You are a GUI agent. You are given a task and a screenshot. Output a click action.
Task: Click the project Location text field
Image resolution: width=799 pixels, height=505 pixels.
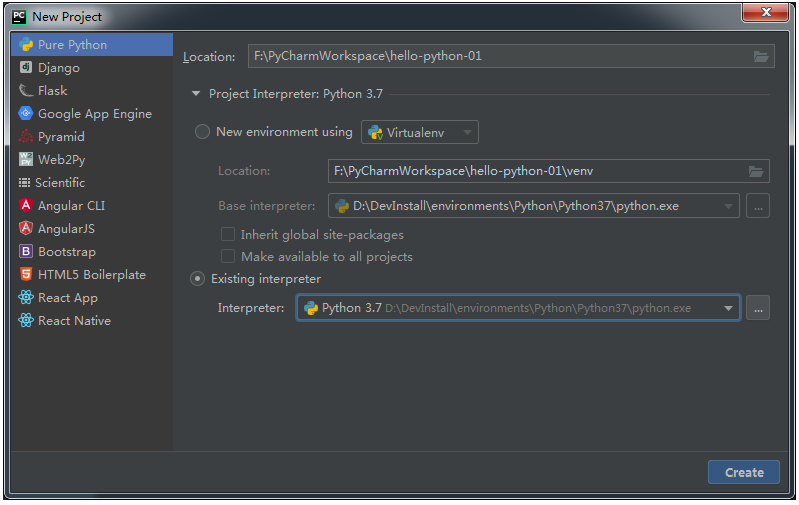(x=500, y=56)
